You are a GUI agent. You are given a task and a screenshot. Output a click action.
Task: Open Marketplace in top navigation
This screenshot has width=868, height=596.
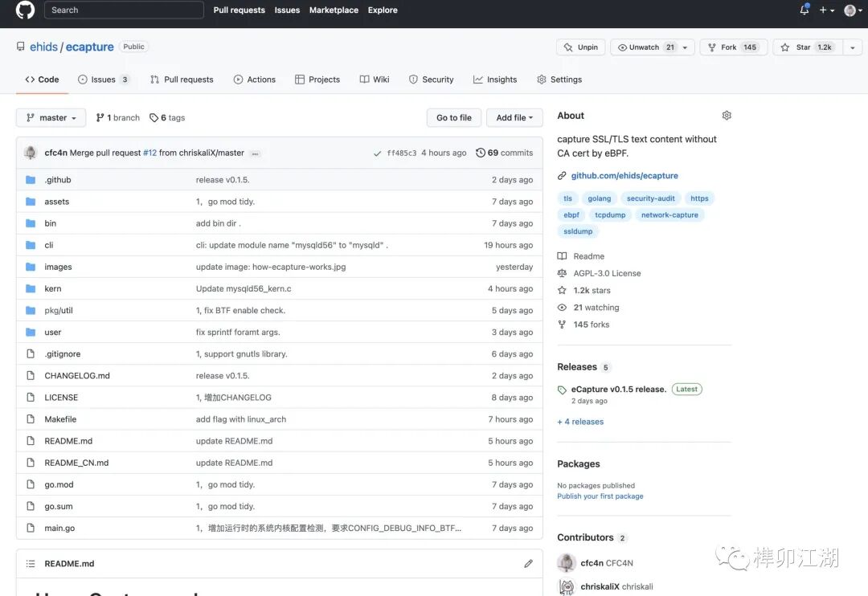tap(334, 10)
